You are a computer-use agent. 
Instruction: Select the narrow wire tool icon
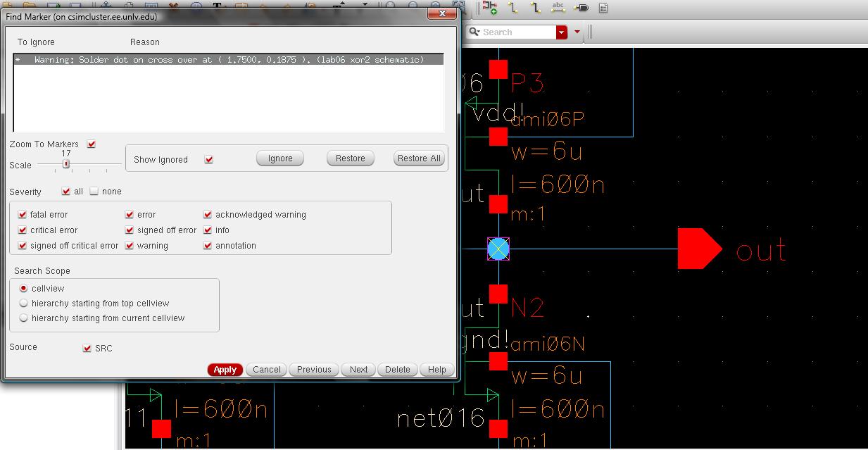(x=513, y=8)
